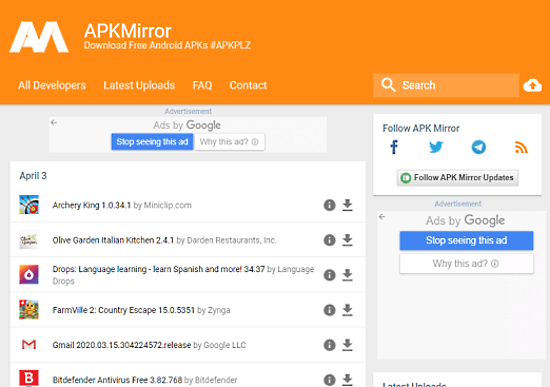Click the back arrow in sidebar ad
This screenshot has width=550, height=387.
(382, 217)
